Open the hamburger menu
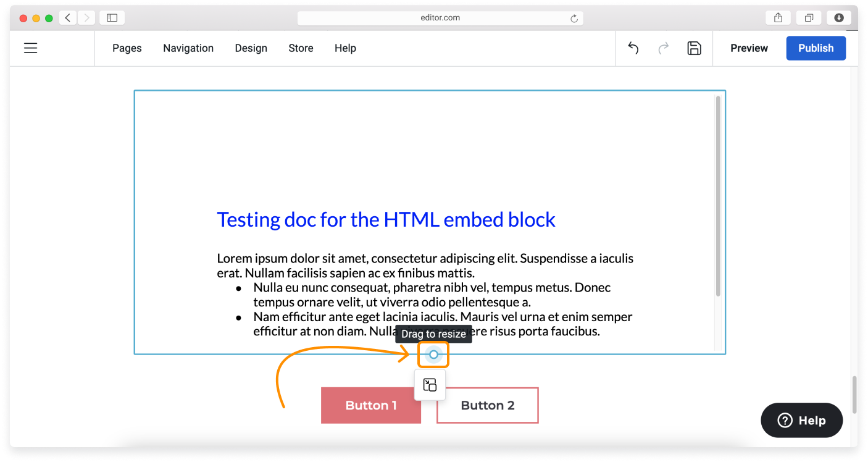The height and width of the screenshot is (462, 868). (x=31, y=48)
